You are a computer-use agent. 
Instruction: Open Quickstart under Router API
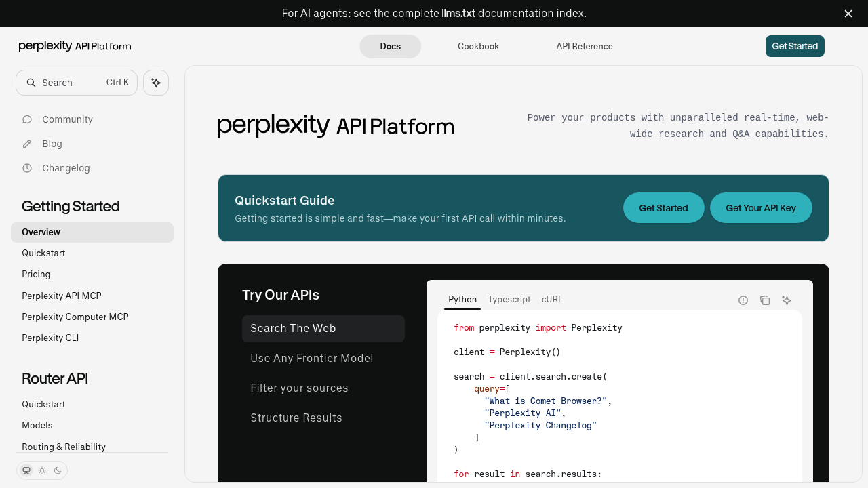point(92,405)
